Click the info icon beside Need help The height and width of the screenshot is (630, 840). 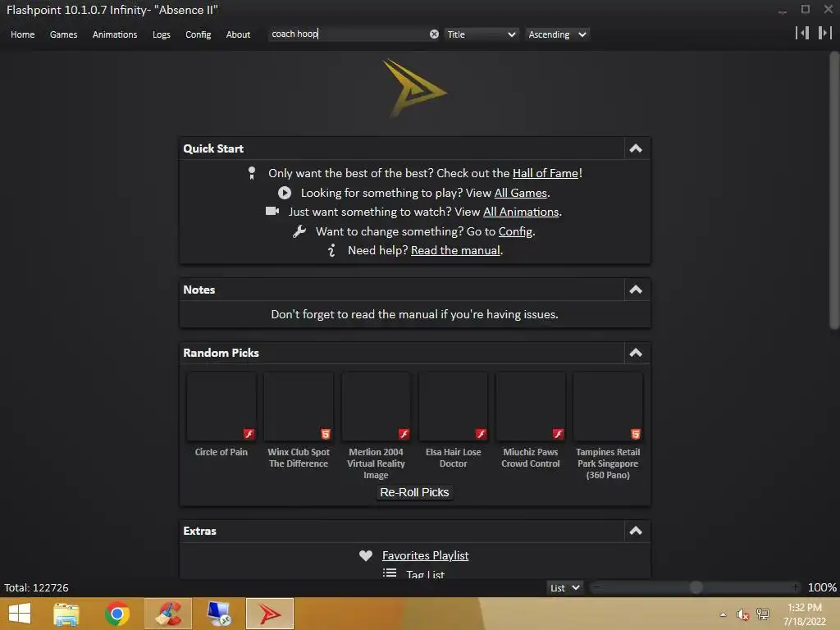coord(331,250)
